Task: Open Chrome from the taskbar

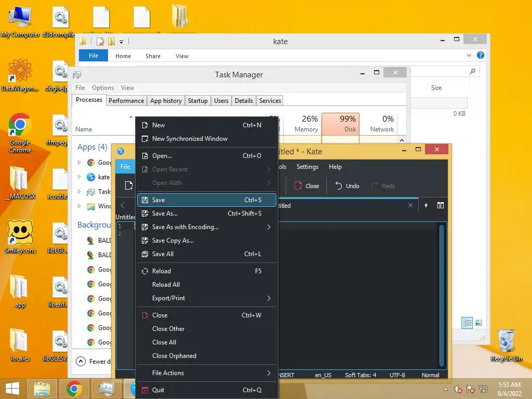Action: 74,389
